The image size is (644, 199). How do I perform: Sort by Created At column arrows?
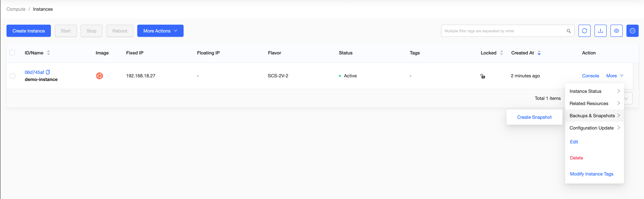(x=539, y=53)
